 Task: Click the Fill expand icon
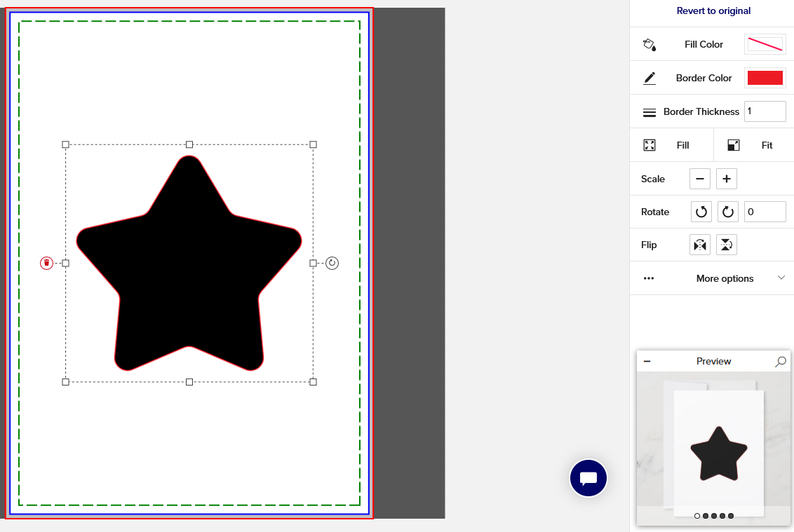coord(650,145)
